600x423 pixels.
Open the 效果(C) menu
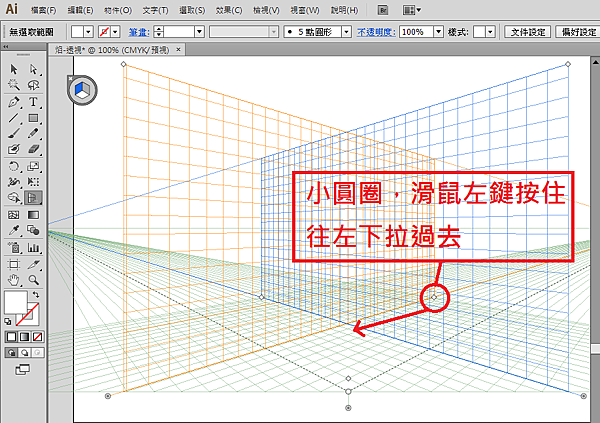(229, 10)
